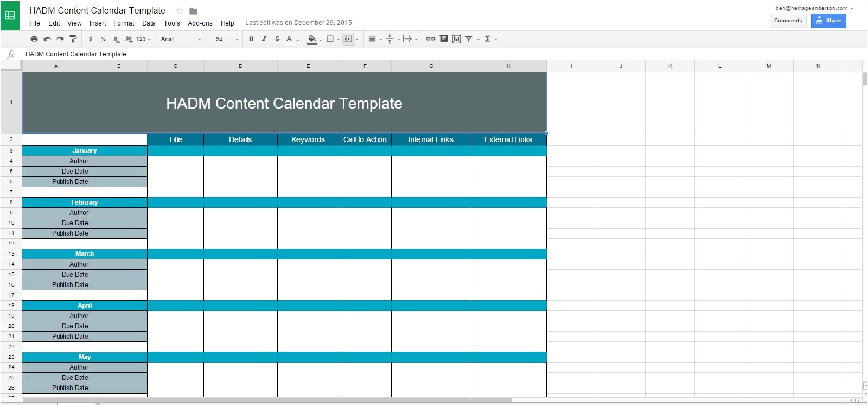Click the External Links heading cell

[508, 139]
